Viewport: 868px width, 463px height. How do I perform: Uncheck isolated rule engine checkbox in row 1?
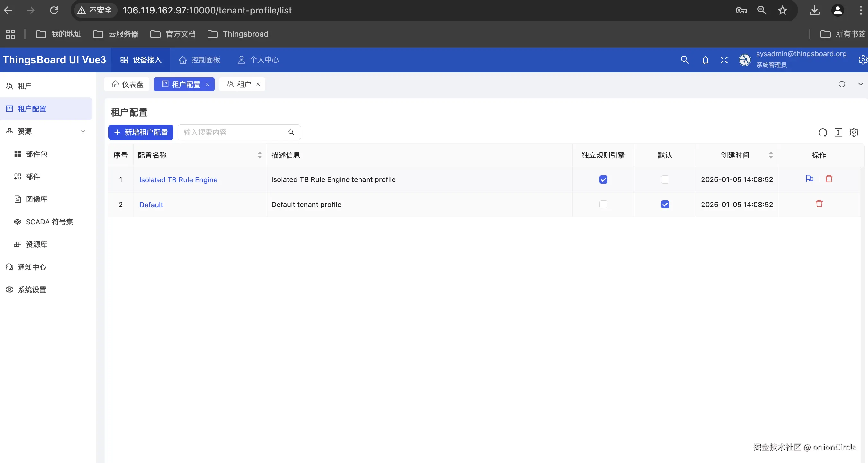click(x=603, y=179)
